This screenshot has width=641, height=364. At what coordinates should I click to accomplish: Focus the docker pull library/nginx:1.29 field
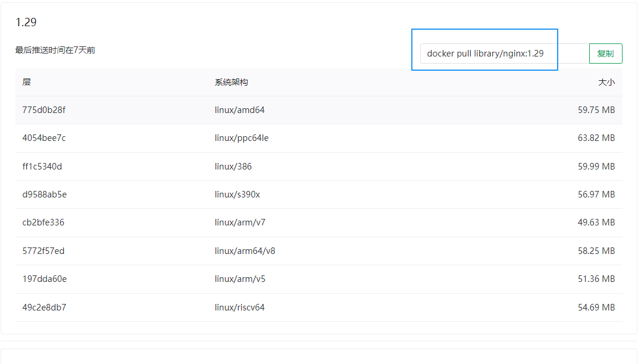click(x=505, y=54)
